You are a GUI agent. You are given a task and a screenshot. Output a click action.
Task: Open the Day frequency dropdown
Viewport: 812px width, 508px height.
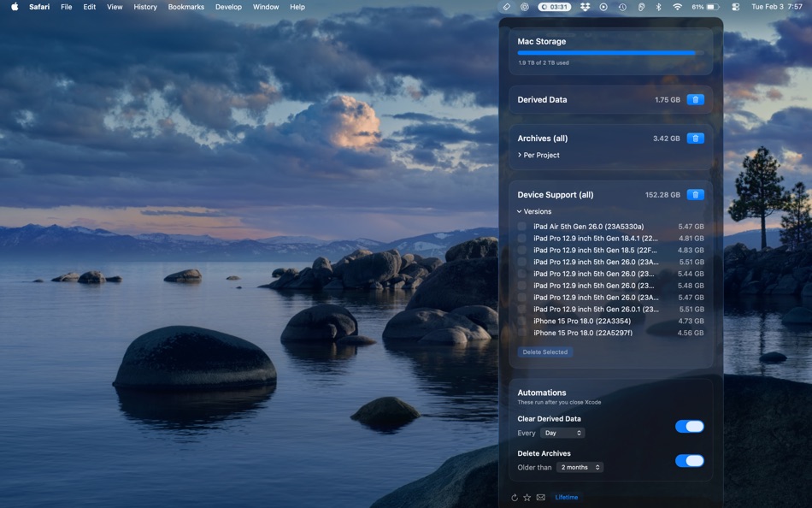(562, 433)
